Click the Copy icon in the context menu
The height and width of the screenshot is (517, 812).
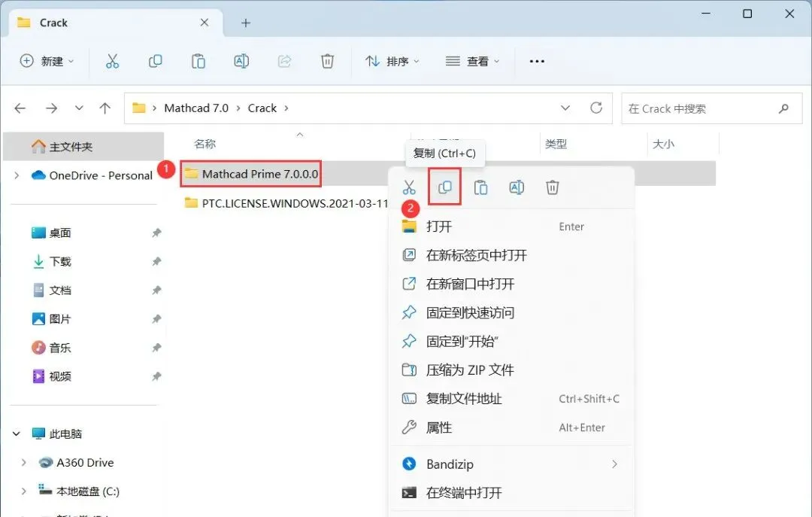pyautogui.click(x=445, y=187)
